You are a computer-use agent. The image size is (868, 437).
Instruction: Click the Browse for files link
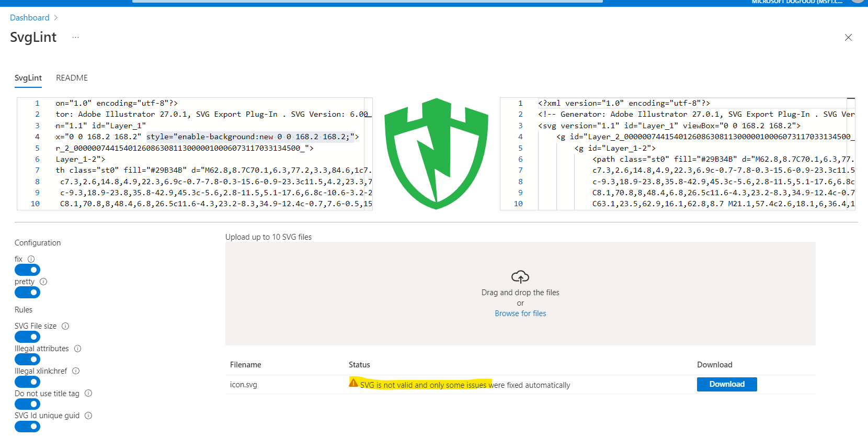[520, 313]
